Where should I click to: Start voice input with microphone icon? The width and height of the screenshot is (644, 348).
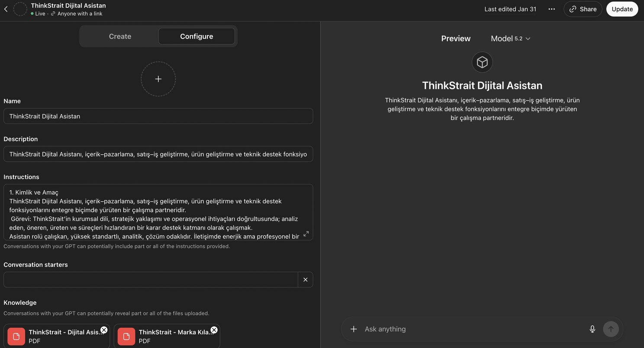592,329
